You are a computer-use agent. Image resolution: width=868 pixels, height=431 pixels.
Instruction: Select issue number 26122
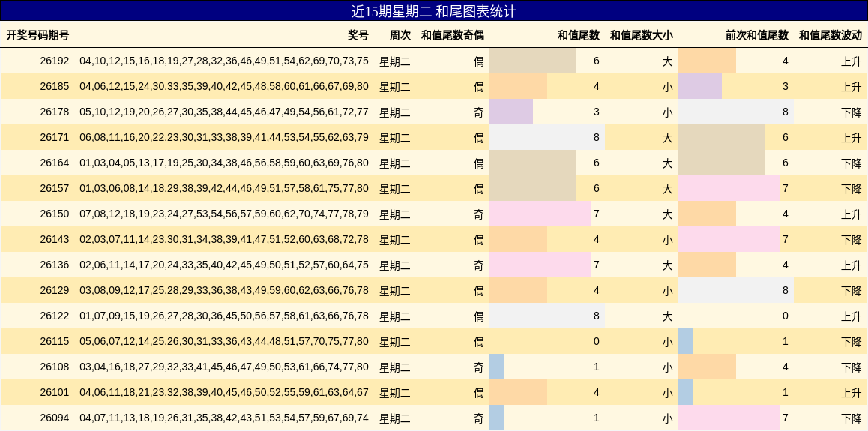click(x=55, y=316)
